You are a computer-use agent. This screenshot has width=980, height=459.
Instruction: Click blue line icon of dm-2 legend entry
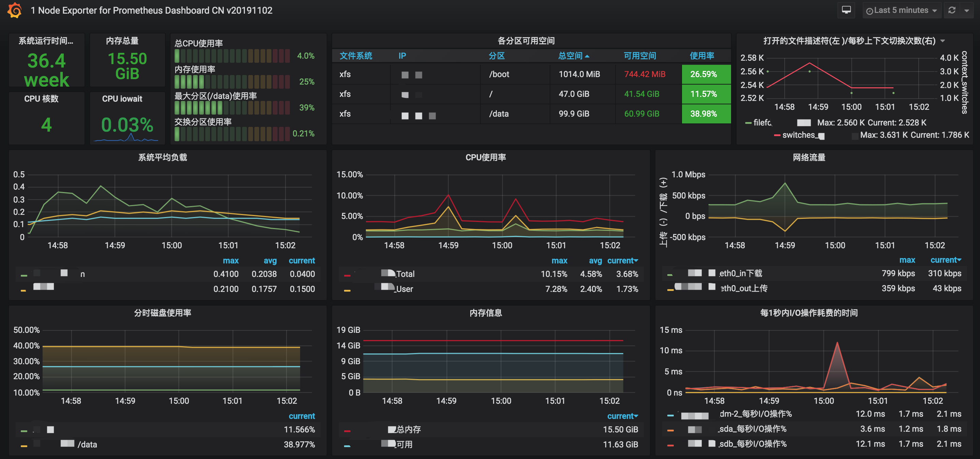coord(670,415)
